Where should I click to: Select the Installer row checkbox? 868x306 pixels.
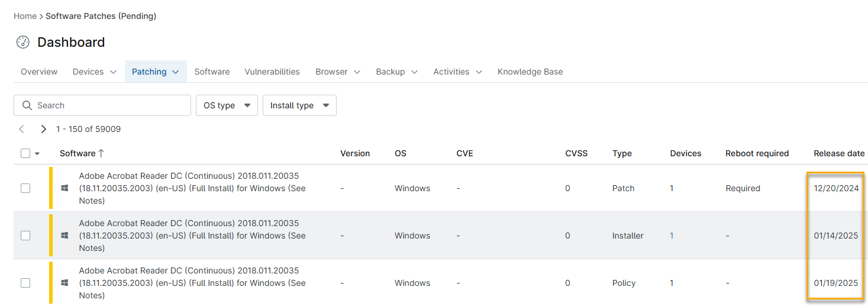pyautogui.click(x=25, y=236)
